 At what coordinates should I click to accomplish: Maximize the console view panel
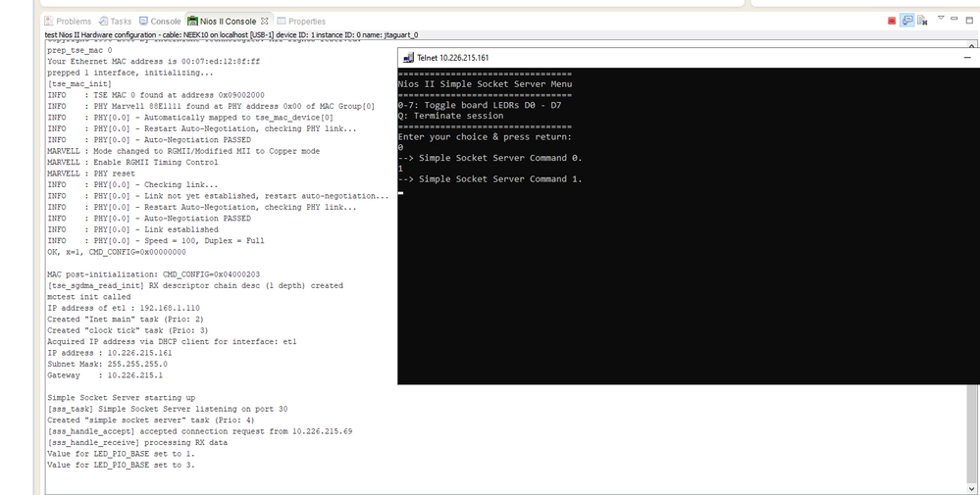click(969, 20)
